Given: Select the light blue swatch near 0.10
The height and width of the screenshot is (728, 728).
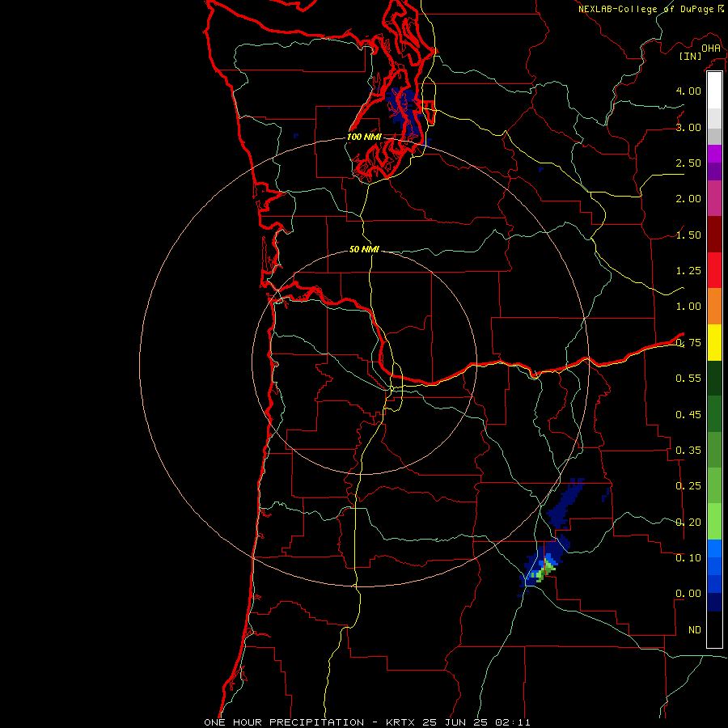Looking at the screenshot, I should pos(714,548).
